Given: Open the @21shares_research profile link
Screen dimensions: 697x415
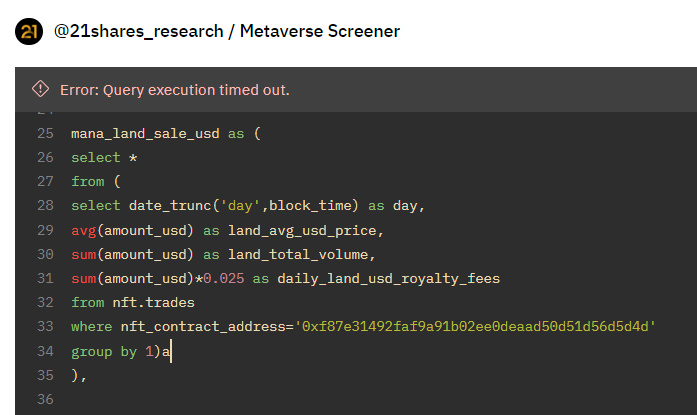Looking at the screenshot, I should [x=139, y=32].
